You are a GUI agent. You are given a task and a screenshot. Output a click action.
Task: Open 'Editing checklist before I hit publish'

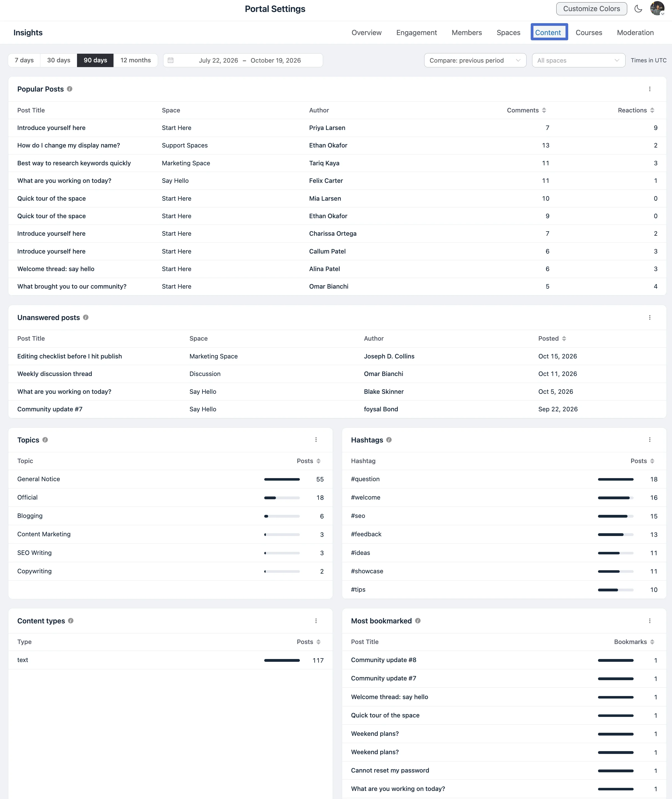click(x=70, y=356)
